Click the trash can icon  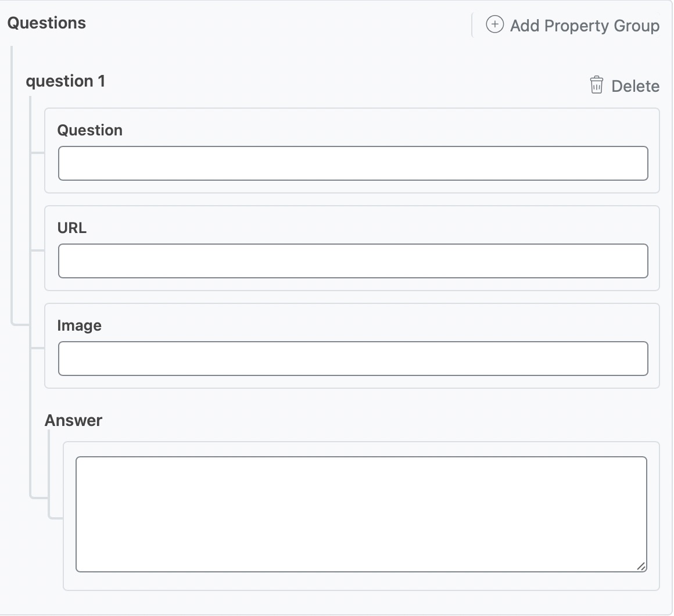[596, 85]
